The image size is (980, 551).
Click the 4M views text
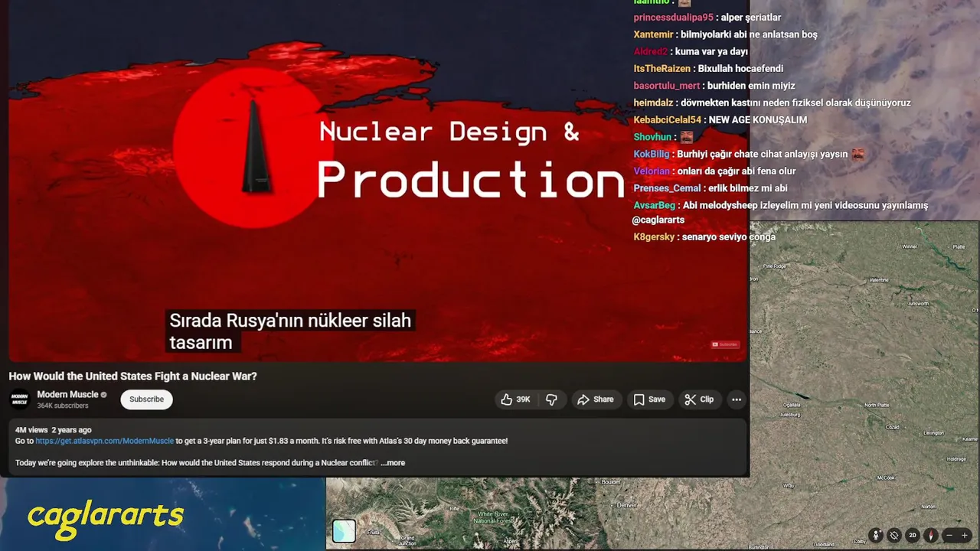coord(31,429)
